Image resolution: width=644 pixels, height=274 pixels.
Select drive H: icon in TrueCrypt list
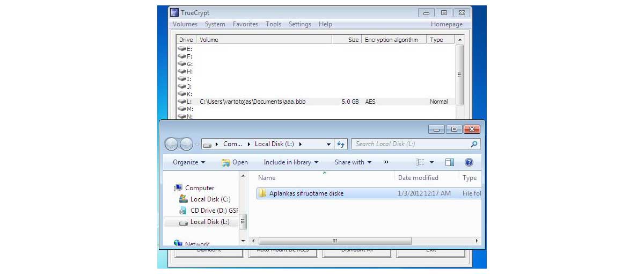pyautogui.click(x=182, y=71)
